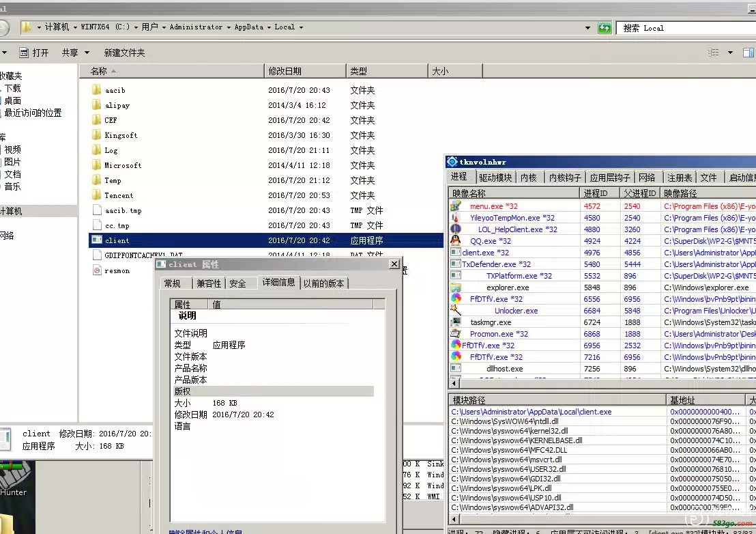
Task: Click the YileyooTempMon.exe process icon
Action: pos(456,218)
